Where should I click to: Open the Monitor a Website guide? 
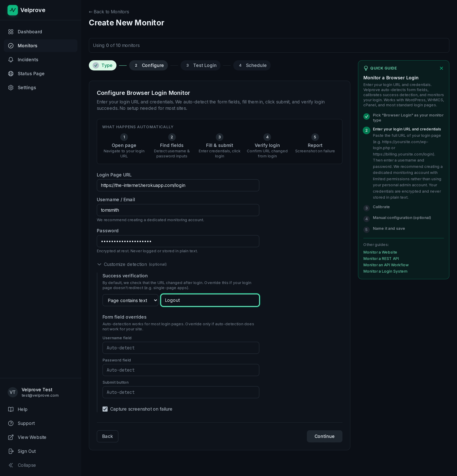pyautogui.click(x=380, y=252)
